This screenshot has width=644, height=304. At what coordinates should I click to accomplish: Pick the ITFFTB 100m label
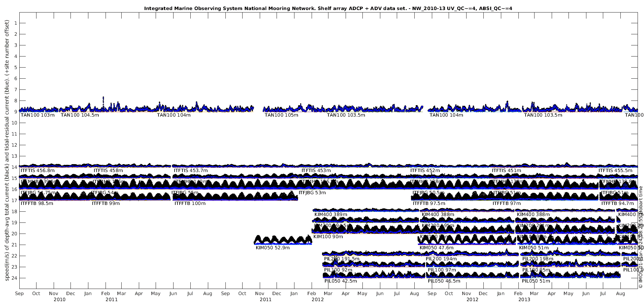[190, 204]
